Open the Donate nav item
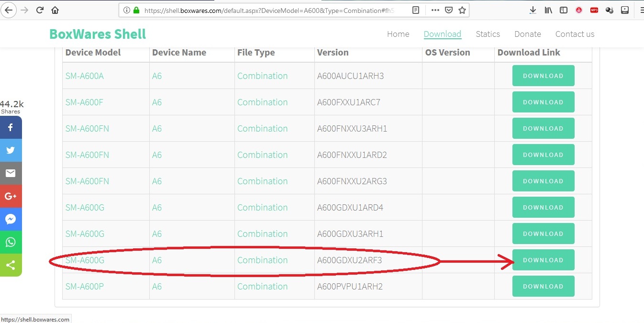Viewport: 644px width, 323px height. 527,34
